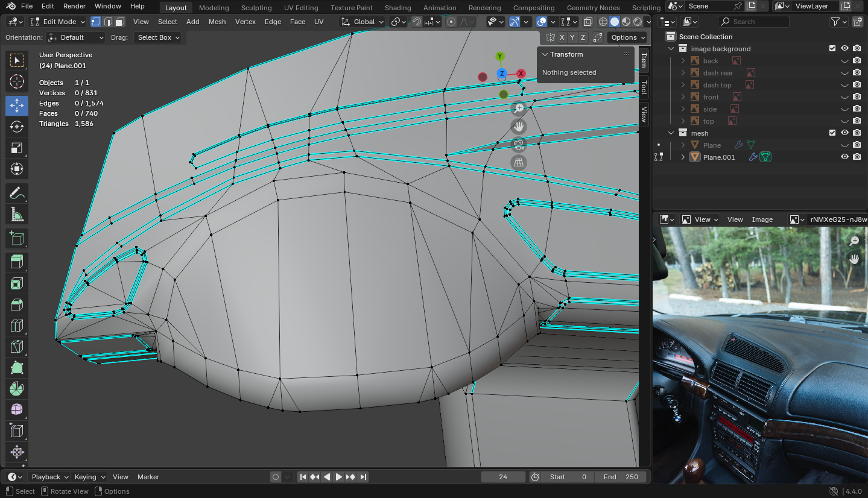Click the viewport pan hand gizmo
The width and height of the screenshot is (868, 498).
518,127
